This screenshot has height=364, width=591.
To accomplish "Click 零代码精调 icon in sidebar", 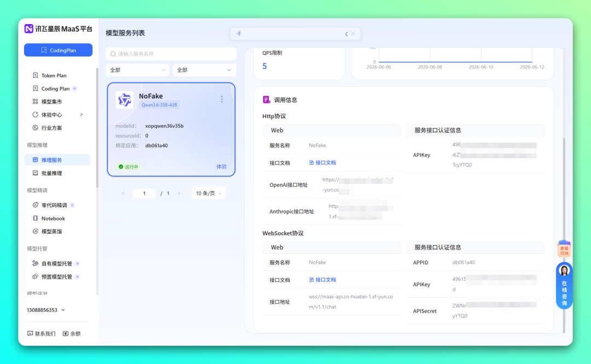I will point(36,205).
